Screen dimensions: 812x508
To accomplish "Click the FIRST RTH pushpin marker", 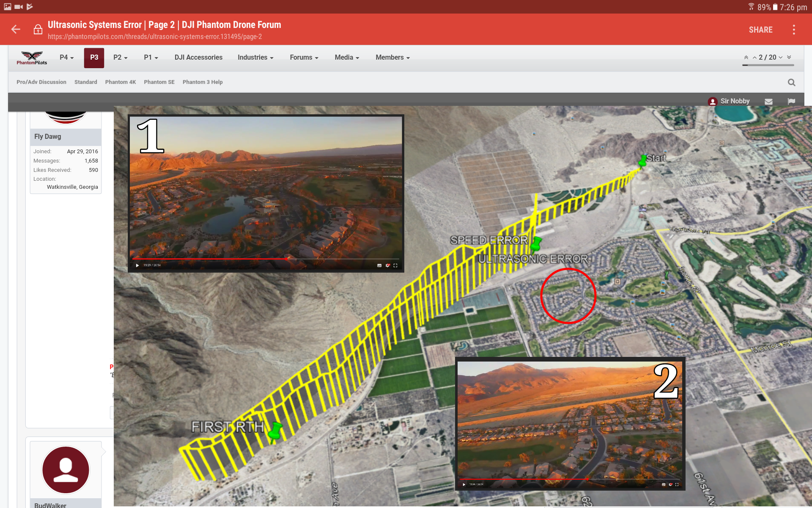I will coord(275,432).
